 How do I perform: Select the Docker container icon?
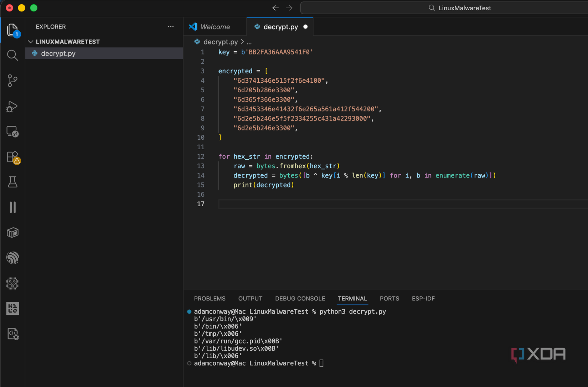click(12, 232)
